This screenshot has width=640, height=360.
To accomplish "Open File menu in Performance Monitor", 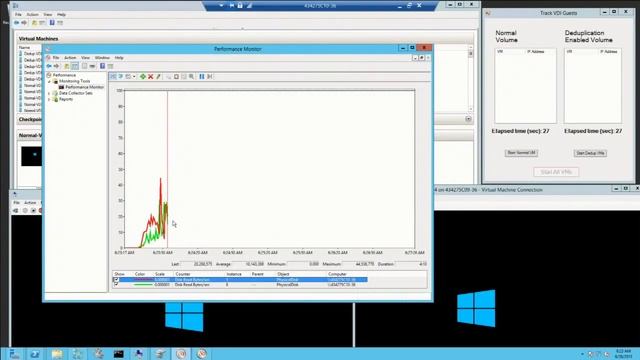I will (x=56, y=58).
